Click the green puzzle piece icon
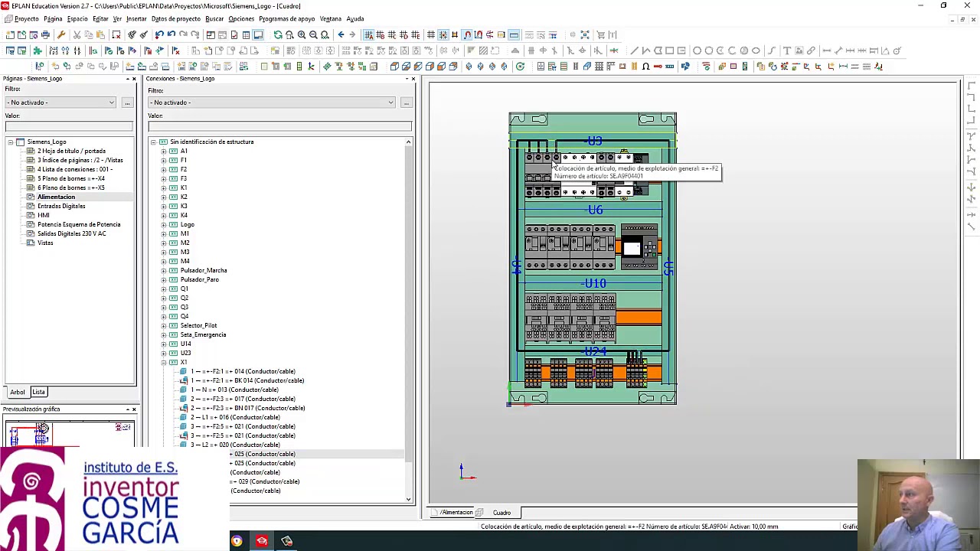 click(37, 51)
